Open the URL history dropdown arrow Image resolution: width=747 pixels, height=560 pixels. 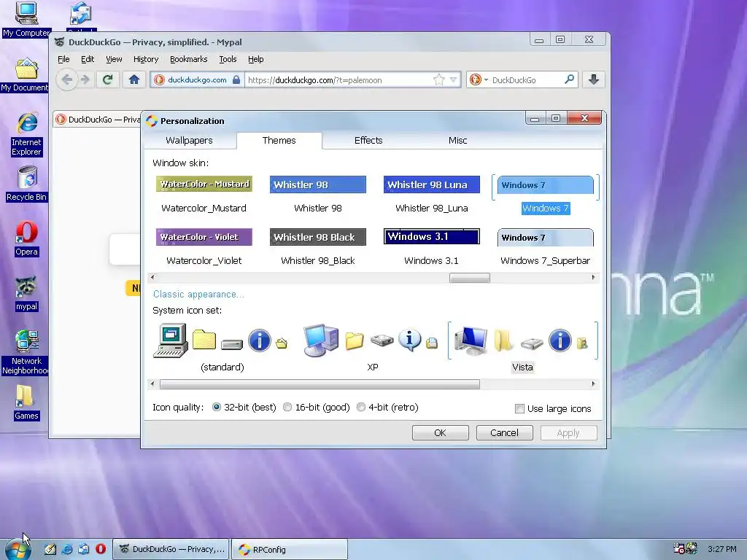[x=454, y=80]
